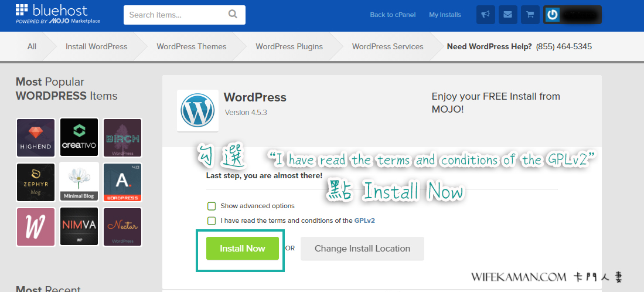
Task: Open the Highend theme thumbnail
Action: (x=36, y=138)
